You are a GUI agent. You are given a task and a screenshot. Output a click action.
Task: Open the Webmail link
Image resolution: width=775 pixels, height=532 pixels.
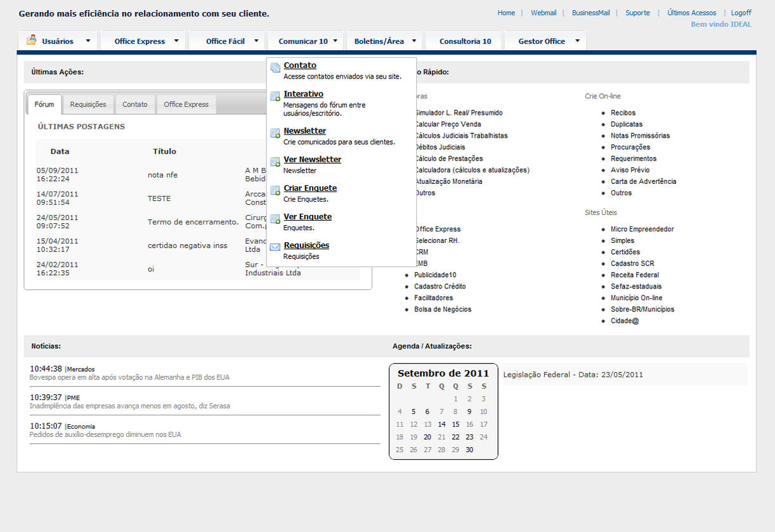click(x=544, y=13)
